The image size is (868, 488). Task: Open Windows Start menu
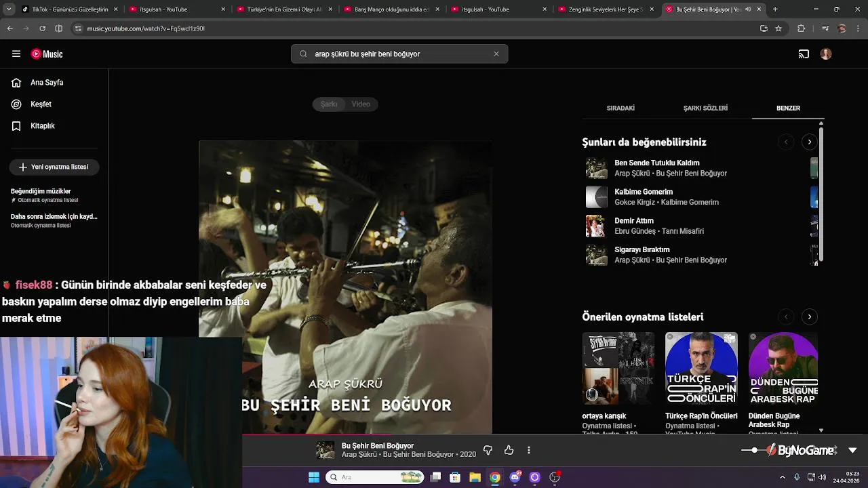[313, 477]
